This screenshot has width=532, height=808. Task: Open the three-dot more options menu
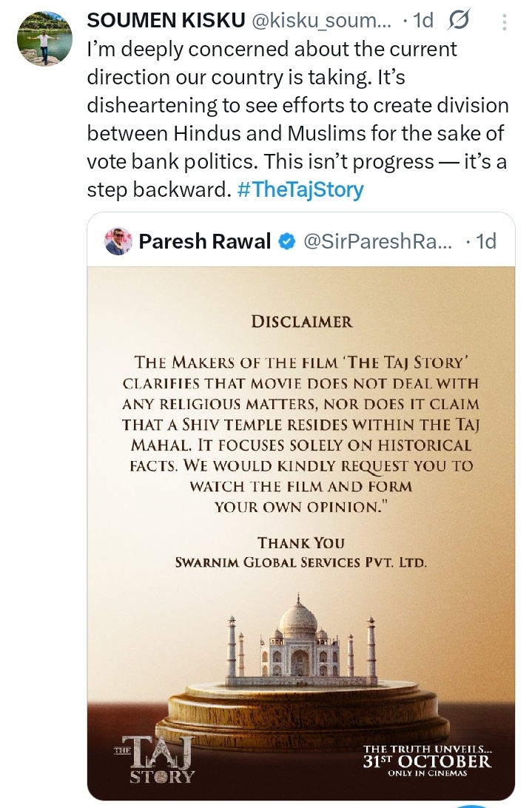[504, 22]
